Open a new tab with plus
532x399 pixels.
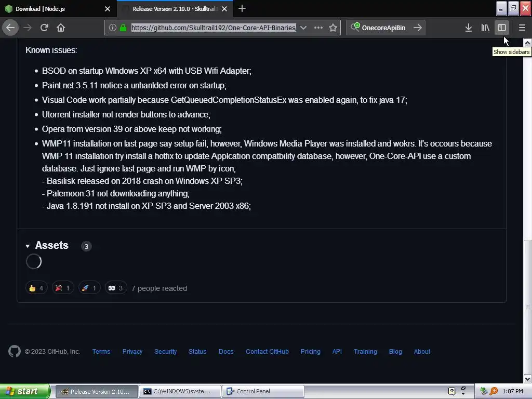pos(242,8)
